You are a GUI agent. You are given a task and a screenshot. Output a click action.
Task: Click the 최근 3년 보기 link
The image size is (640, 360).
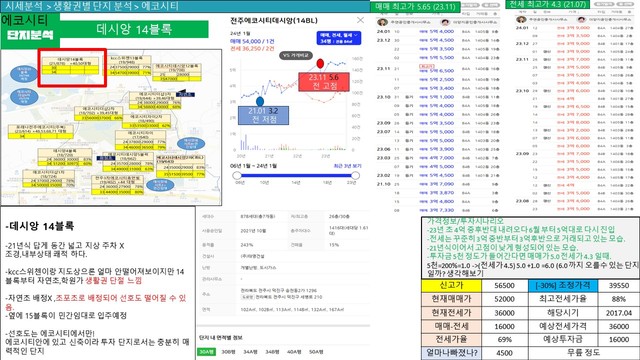click(x=347, y=166)
